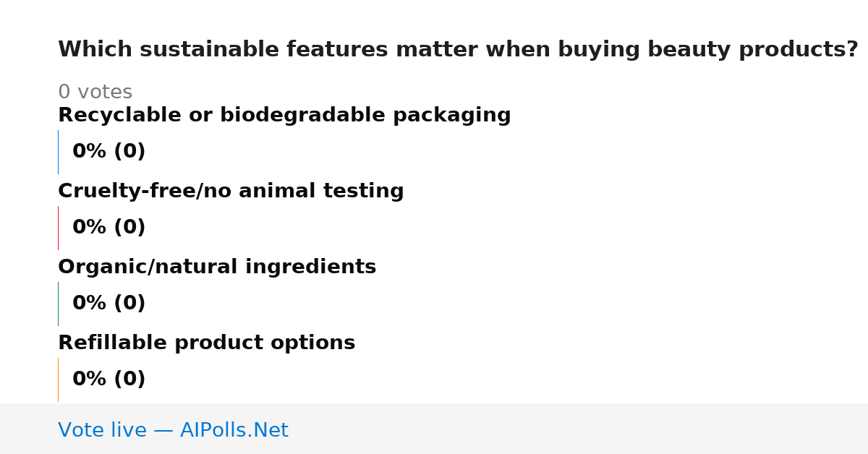Click the green bar under Organic ingredients
Screen dimensions: 868x454
(x=58, y=304)
